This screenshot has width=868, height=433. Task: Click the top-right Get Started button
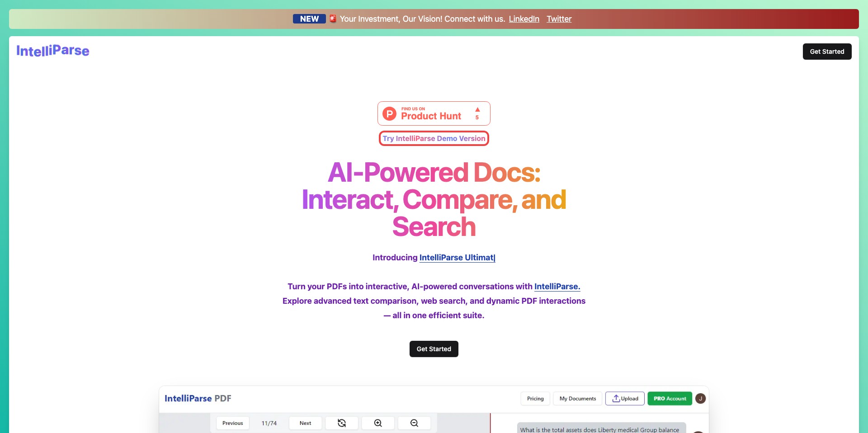(x=827, y=52)
